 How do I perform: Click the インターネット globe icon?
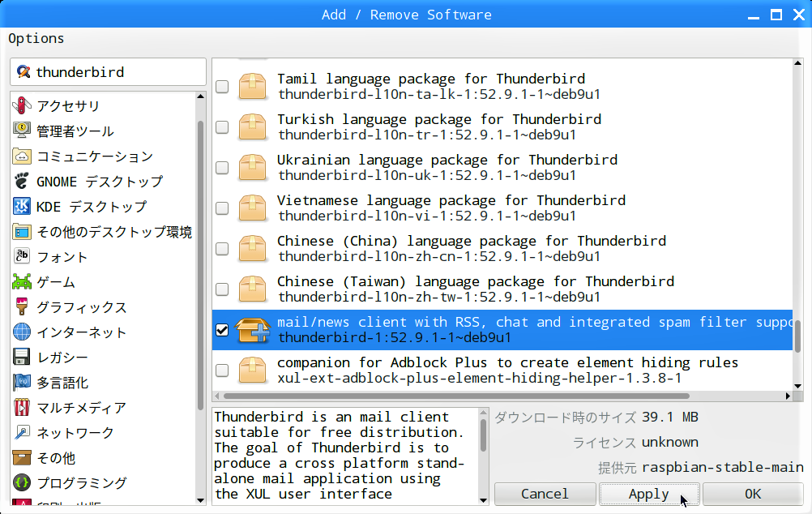pos(22,332)
